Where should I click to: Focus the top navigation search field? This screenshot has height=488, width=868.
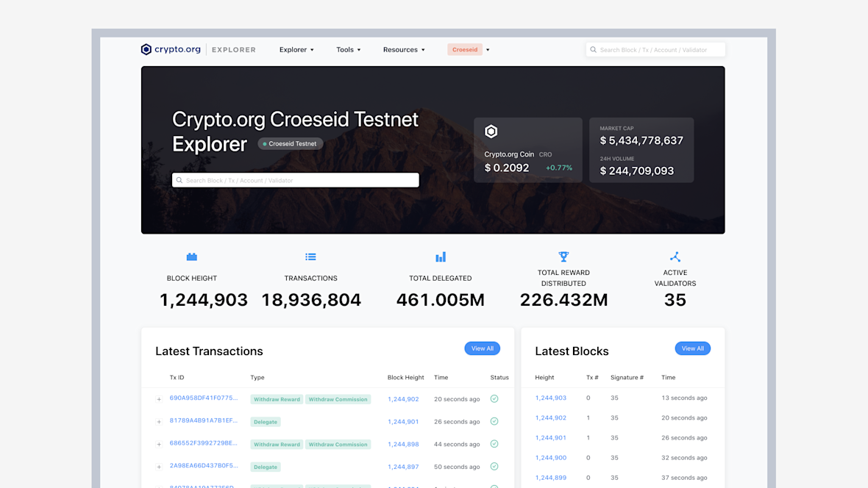coord(655,50)
